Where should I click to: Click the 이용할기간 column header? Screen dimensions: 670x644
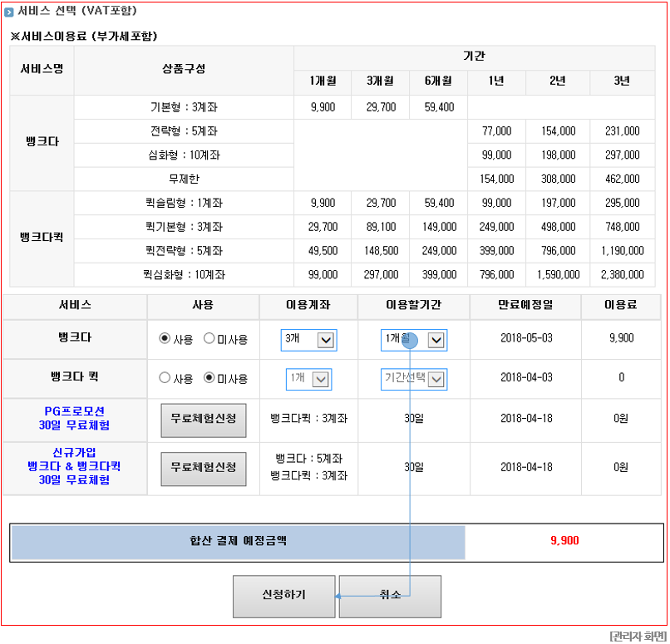tap(414, 305)
